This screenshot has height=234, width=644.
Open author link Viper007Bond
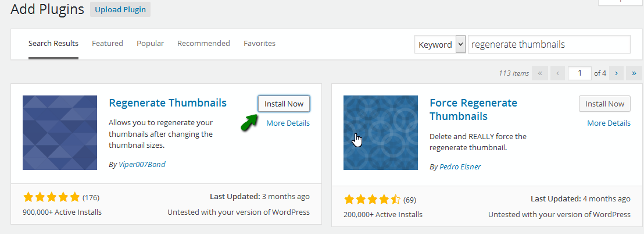coord(142,165)
